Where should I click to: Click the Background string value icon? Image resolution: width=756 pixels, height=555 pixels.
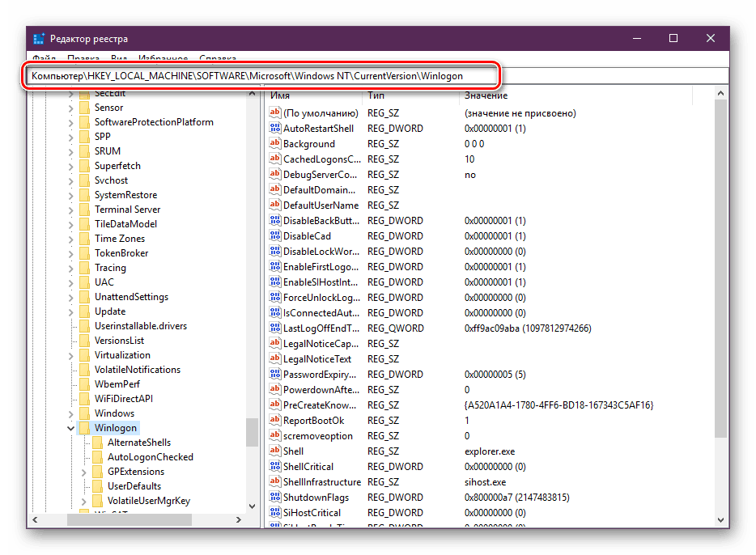pos(275,143)
